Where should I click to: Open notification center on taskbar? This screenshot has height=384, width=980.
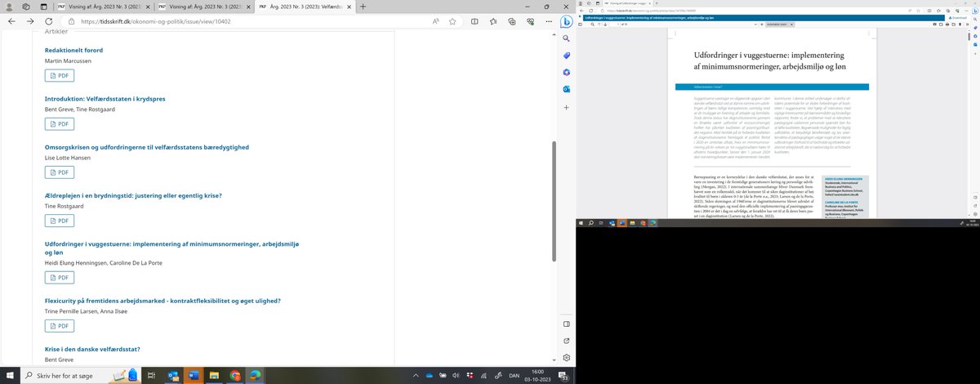[563, 375]
